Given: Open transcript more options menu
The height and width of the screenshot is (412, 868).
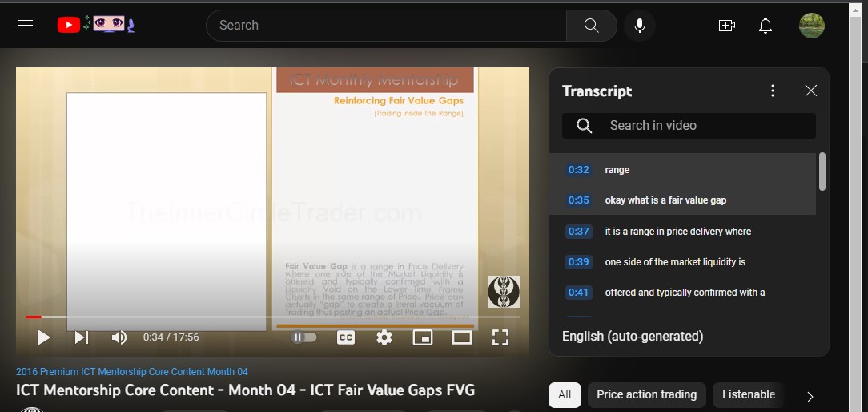Looking at the screenshot, I should [773, 91].
